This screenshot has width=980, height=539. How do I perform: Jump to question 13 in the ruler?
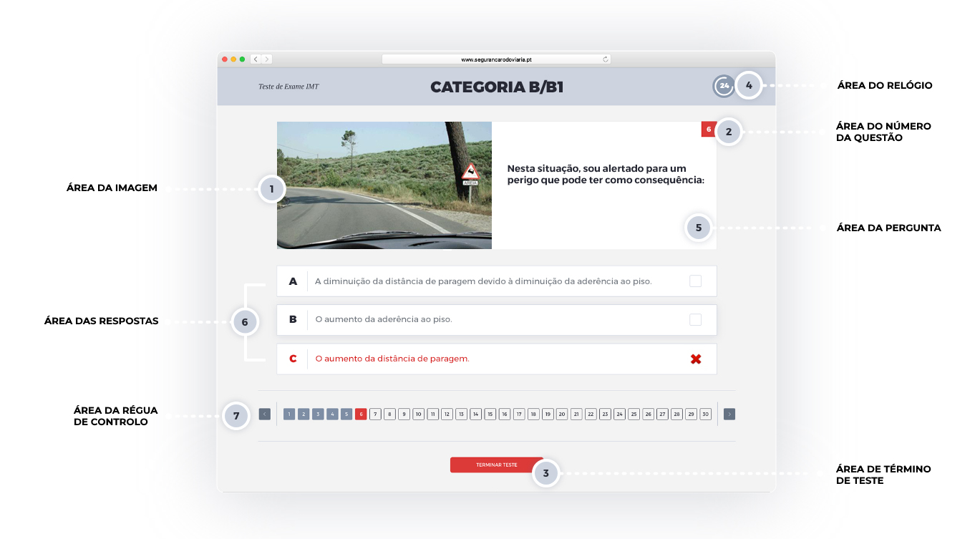[461, 414]
